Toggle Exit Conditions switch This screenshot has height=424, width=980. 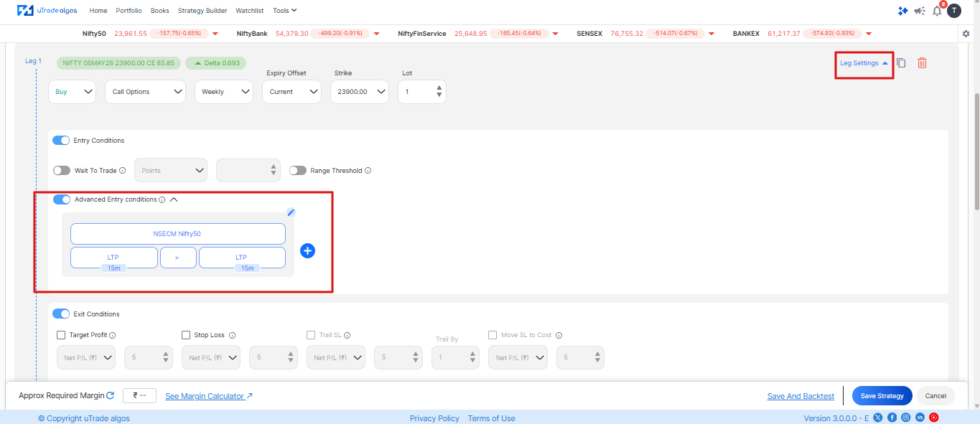61,314
